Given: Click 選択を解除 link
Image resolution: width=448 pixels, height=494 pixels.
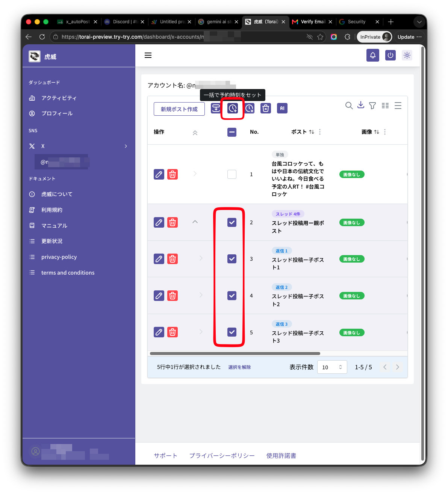Looking at the screenshot, I should (239, 367).
